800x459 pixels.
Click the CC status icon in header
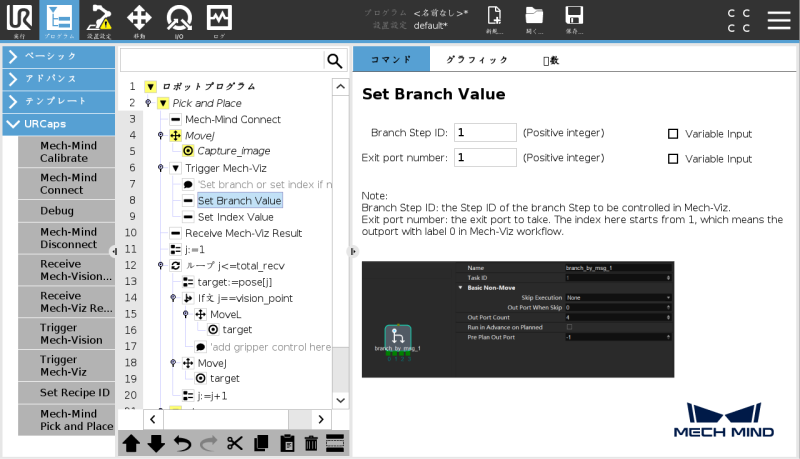739,20
